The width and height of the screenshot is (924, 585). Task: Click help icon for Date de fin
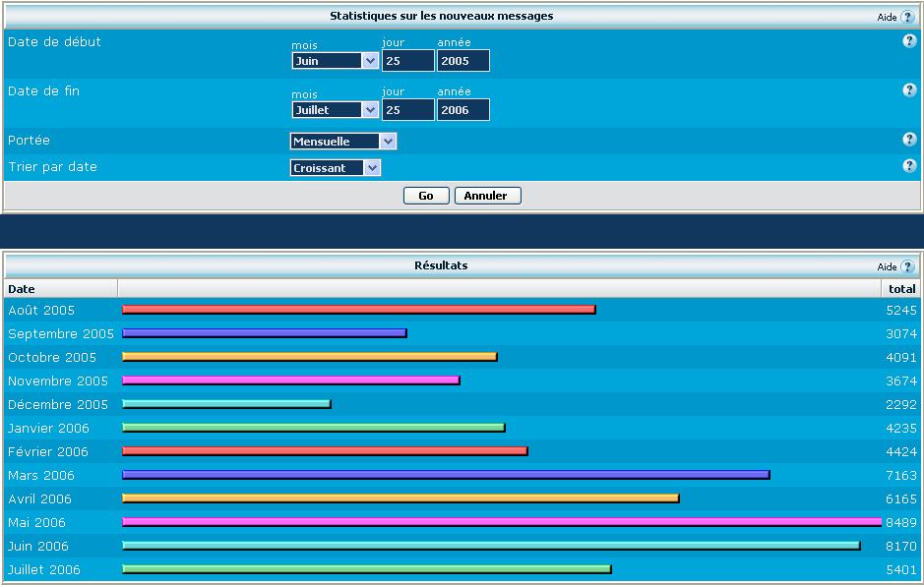coord(909,90)
